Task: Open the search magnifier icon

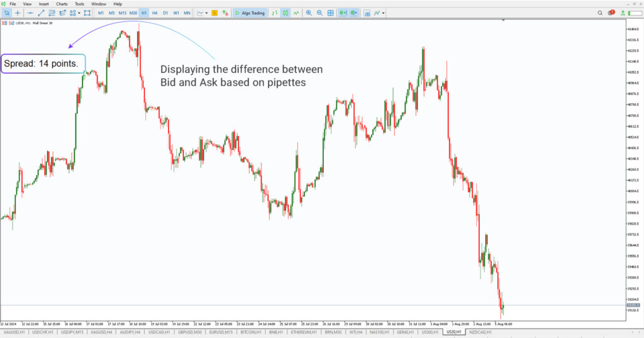Action: [599, 13]
